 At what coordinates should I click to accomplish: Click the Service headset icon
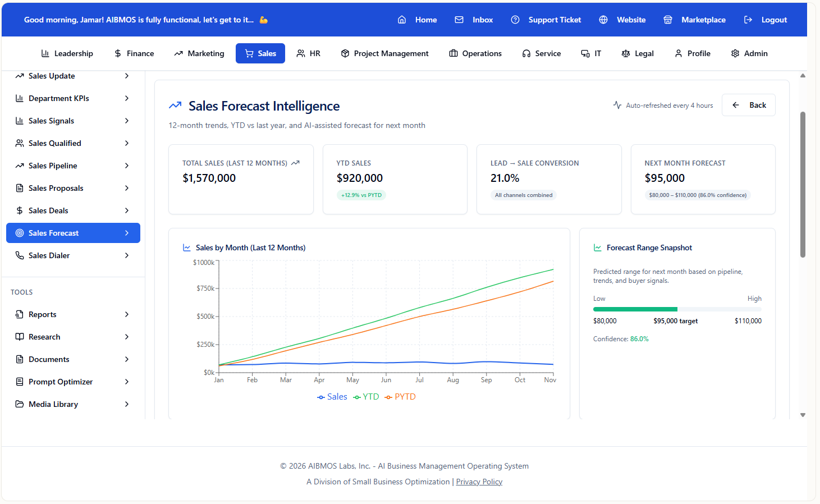(526, 53)
